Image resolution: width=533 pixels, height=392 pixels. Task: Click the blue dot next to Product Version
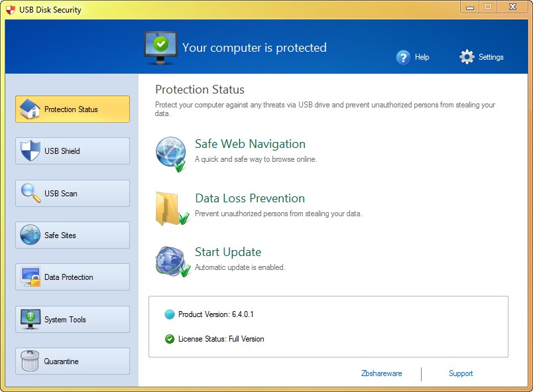click(169, 314)
